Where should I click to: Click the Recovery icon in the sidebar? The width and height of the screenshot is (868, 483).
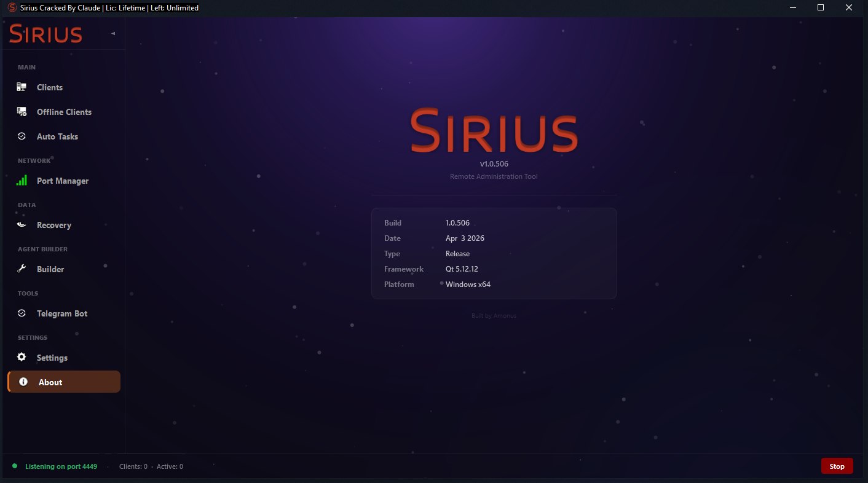coord(22,225)
